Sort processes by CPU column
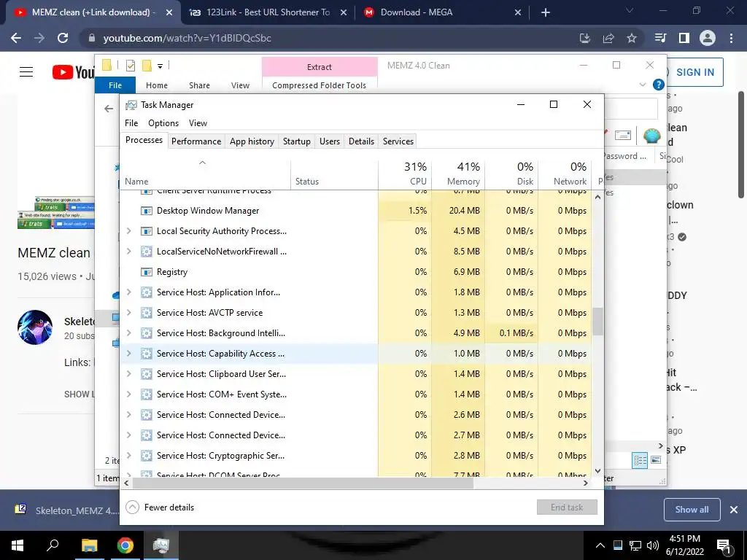 click(x=406, y=174)
